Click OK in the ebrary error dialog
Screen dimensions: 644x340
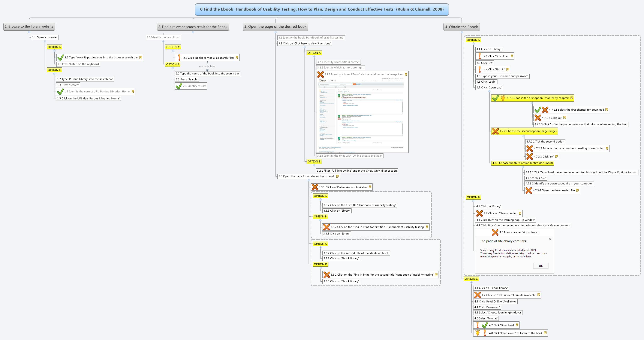pyautogui.click(x=541, y=266)
